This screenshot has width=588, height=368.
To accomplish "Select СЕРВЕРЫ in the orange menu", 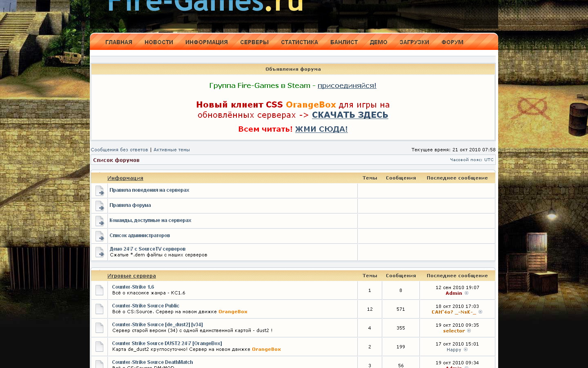I will (x=254, y=42).
